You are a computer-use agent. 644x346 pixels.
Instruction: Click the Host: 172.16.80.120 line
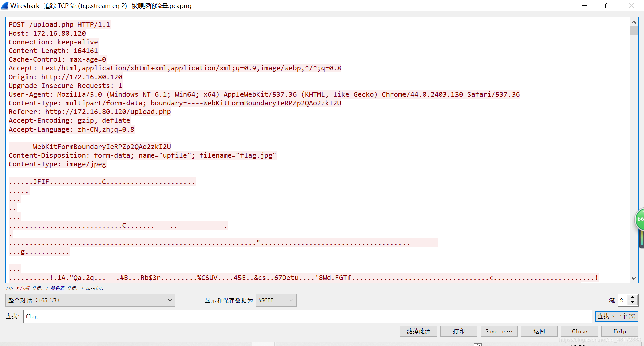47,33
